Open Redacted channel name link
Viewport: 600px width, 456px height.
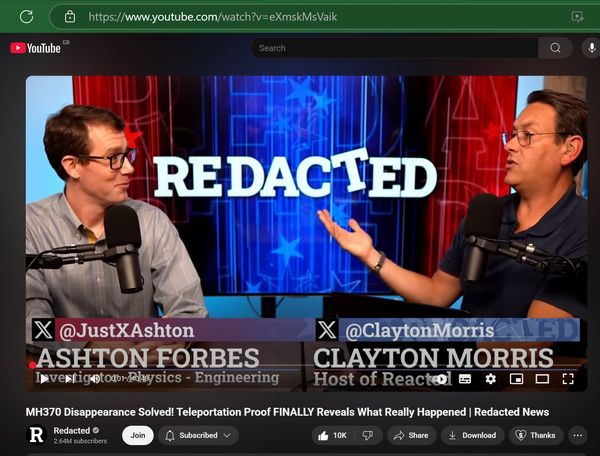72,430
